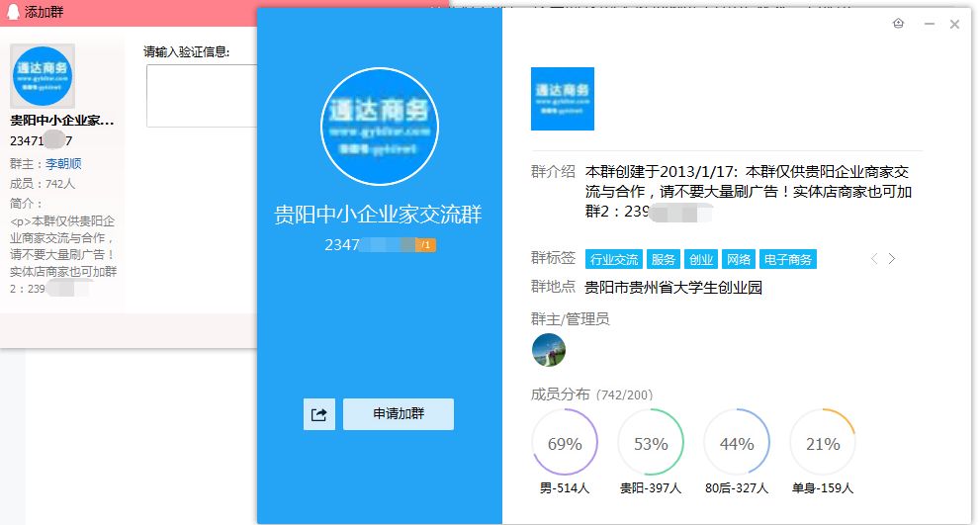This screenshot has height=525, width=980.
Task: Open group owner 李朝顺 profile link
Action: click(63, 164)
